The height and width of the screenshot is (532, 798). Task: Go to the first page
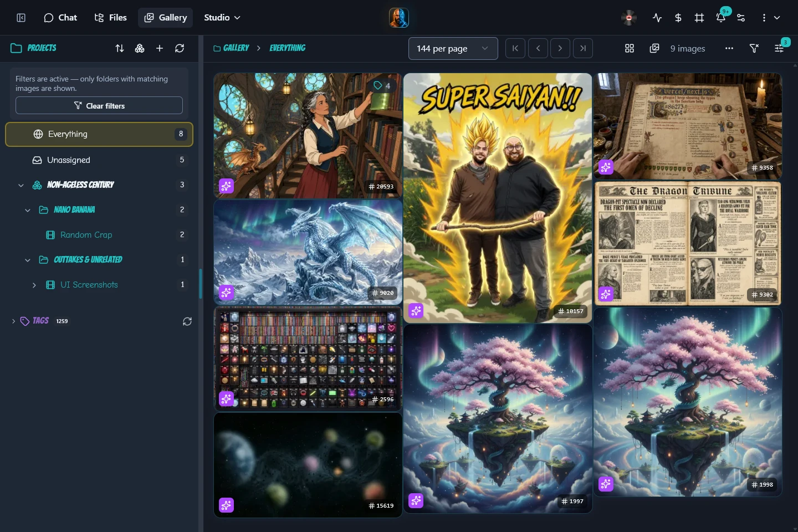click(x=515, y=48)
